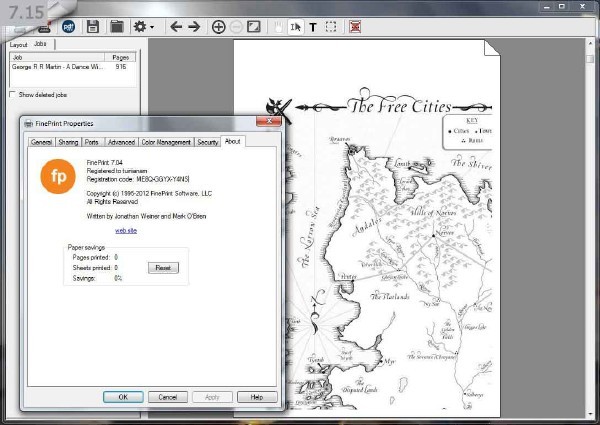Open the Advanced tab
The image size is (600, 425).
121,142
